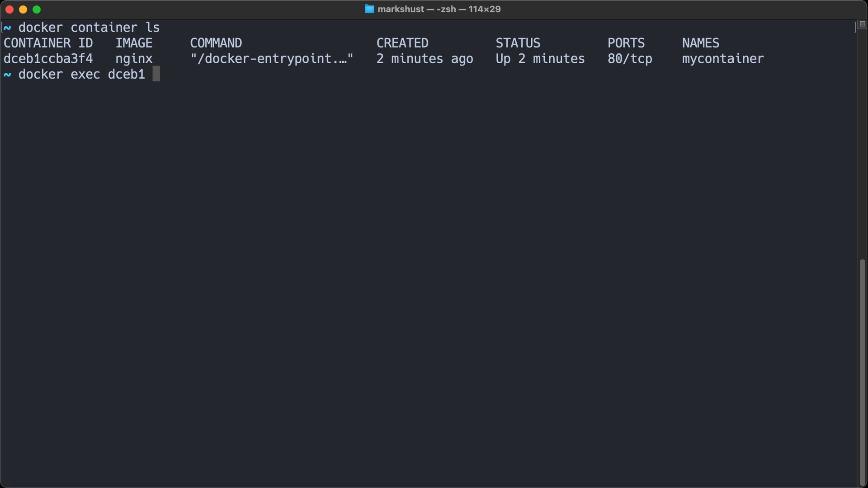Screen dimensions: 868x488
Task: Click the 'docker container ls' command text
Action: 89,28
